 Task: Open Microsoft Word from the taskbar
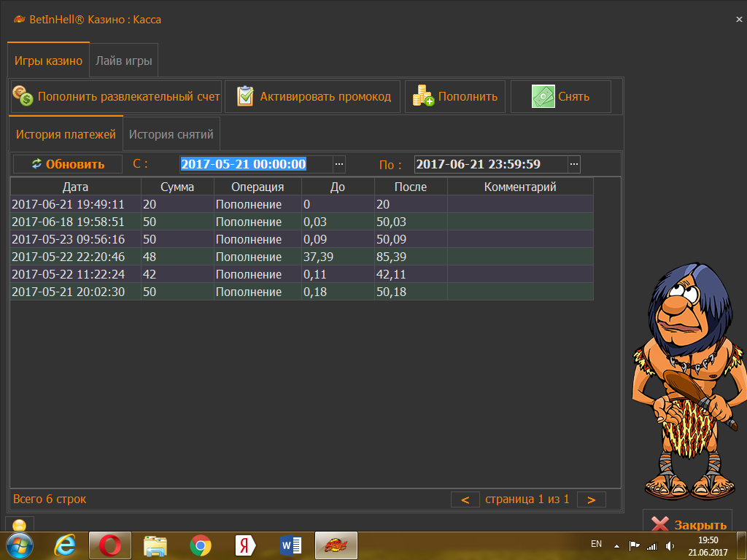point(290,545)
